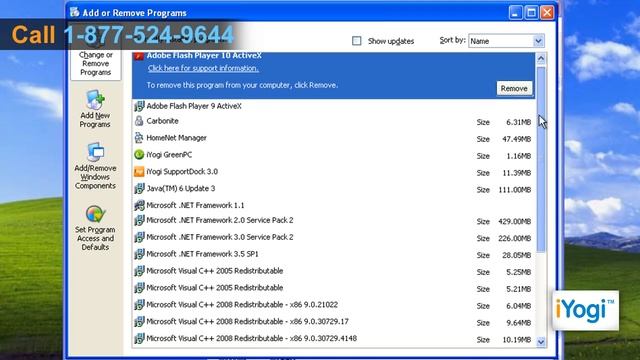Click the Visual C++ 2005 icon sized 5.21MB
640x360 pixels.
click(139, 288)
